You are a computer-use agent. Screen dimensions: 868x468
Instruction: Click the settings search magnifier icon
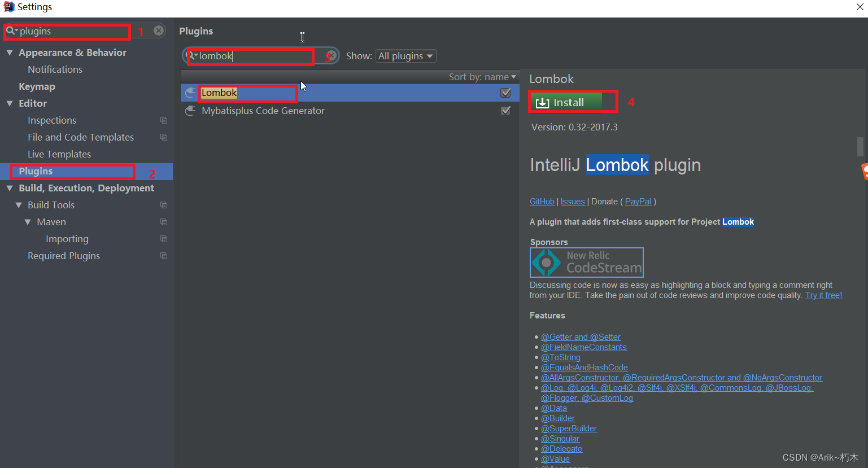[x=11, y=30]
